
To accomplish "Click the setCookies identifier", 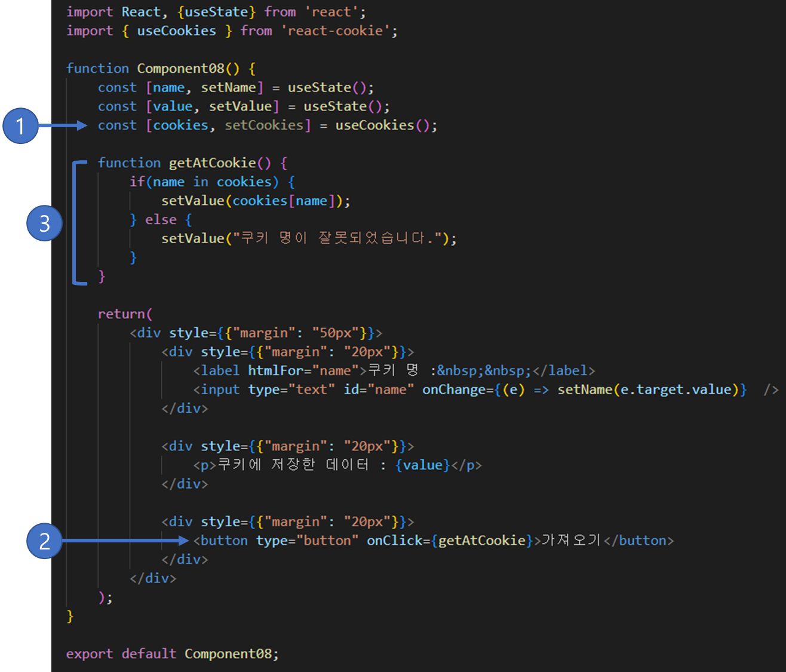I will pyautogui.click(x=264, y=125).
